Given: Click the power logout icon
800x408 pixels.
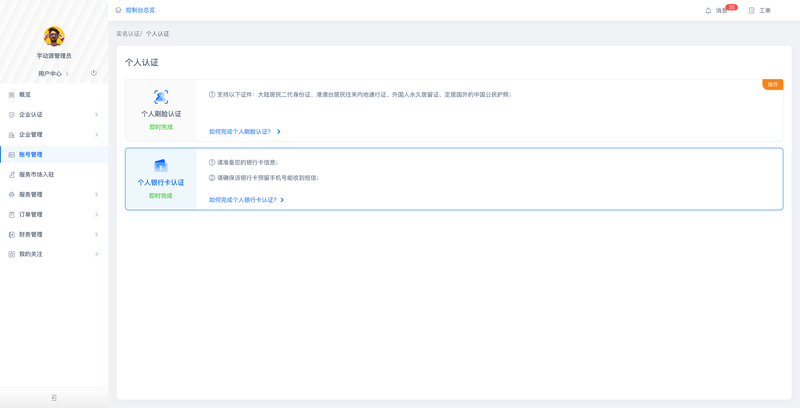Looking at the screenshot, I should (93, 73).
